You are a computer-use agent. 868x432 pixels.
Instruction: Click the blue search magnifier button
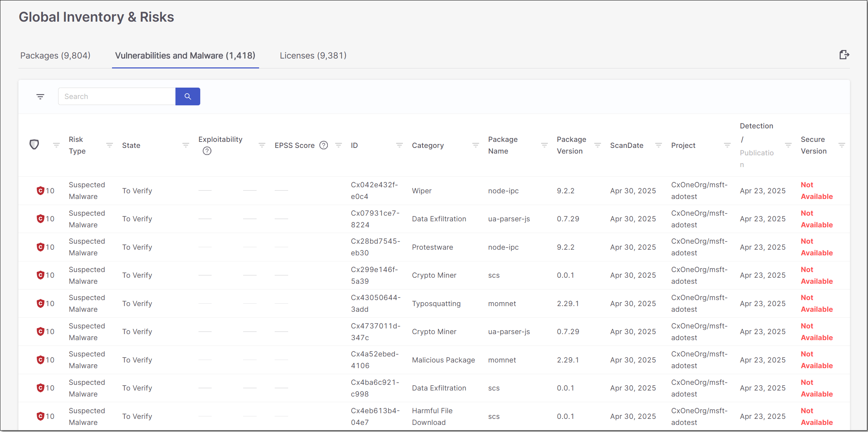coord(188,96)
